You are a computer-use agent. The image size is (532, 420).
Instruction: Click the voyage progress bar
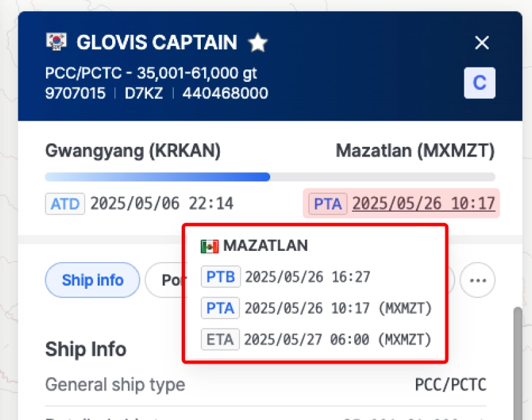click(270, 177)
